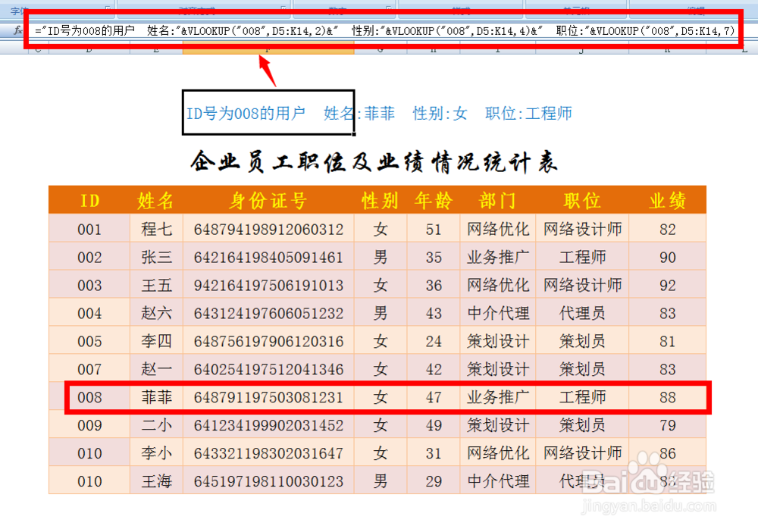Select the cell containing 菲菲
758x532 pixels.
(156, 397)
